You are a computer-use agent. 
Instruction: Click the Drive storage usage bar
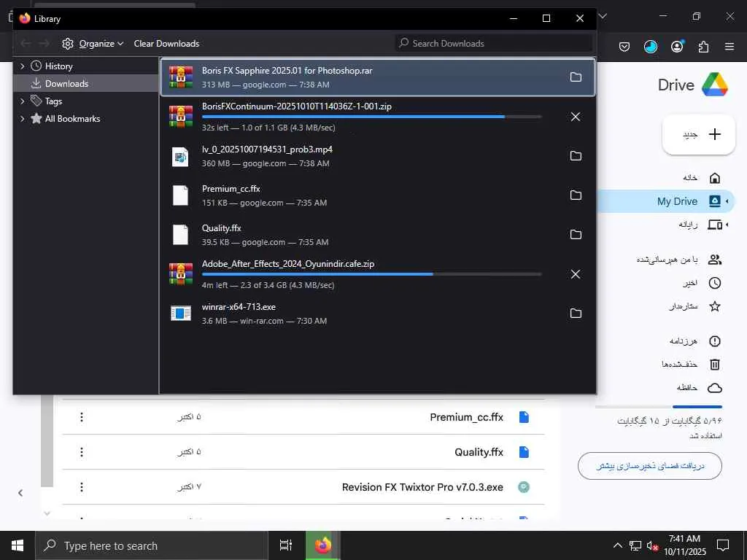pyautogui.click(x=659, y=407)
